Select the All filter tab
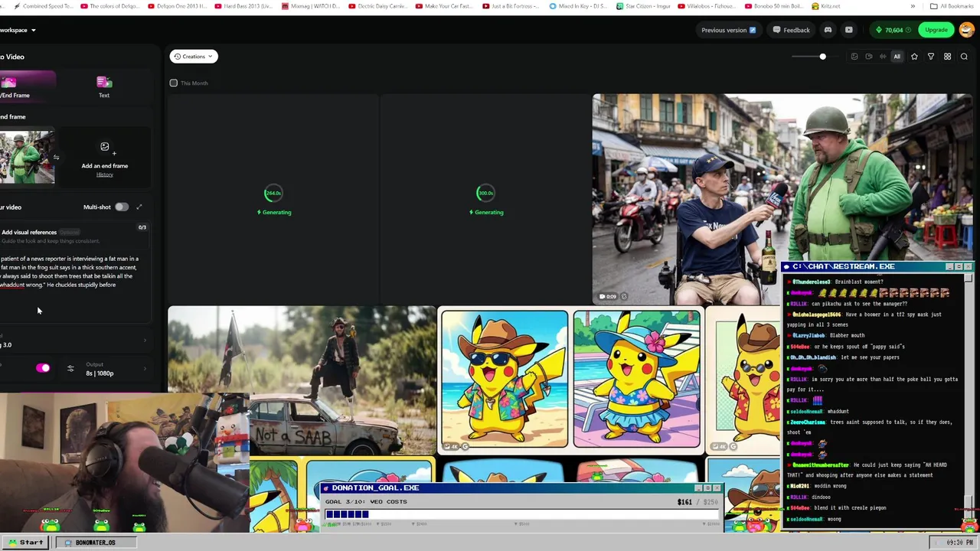 (x=897, y=57)
